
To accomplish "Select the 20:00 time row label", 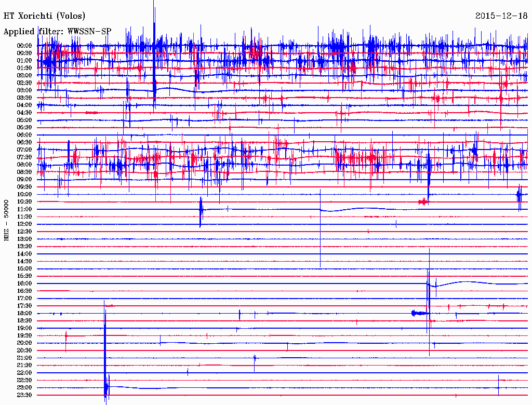I will [x=24, y=343].
